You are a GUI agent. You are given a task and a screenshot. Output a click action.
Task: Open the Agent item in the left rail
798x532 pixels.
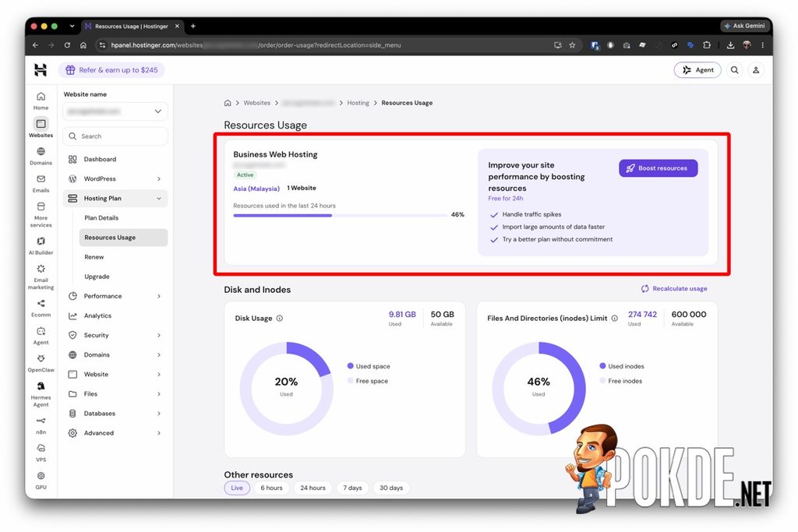[41, 335]
